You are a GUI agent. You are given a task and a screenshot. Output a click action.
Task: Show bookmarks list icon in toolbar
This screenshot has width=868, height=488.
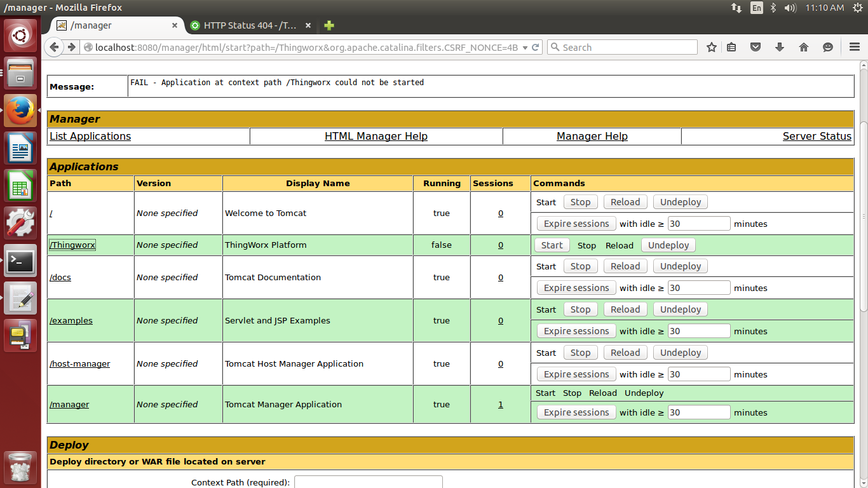click(x=731, y=47)
